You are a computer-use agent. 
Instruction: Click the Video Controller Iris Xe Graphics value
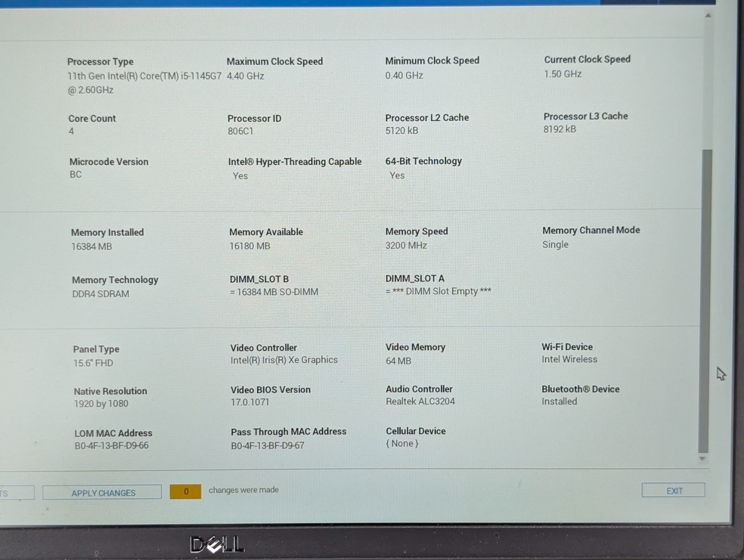[284, 360]
